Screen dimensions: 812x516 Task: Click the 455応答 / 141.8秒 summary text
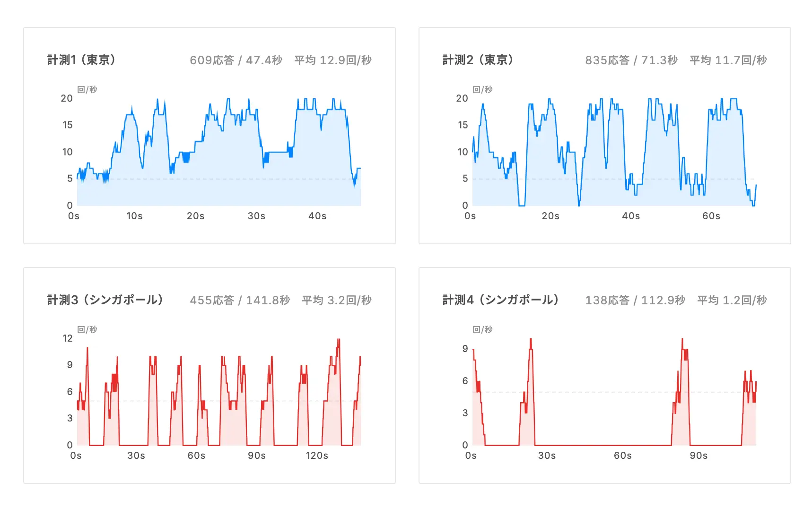tap(240, 300)
